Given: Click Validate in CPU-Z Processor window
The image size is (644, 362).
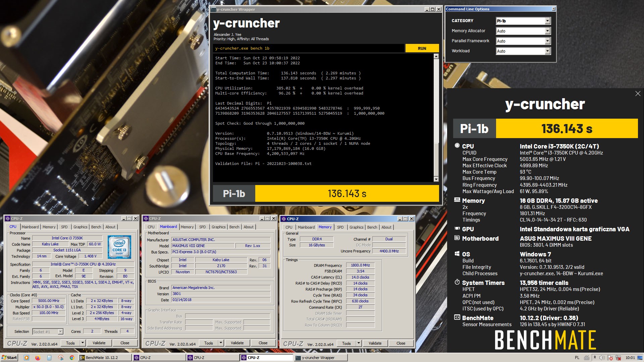Looking at the screenshot, I should 99,343.
